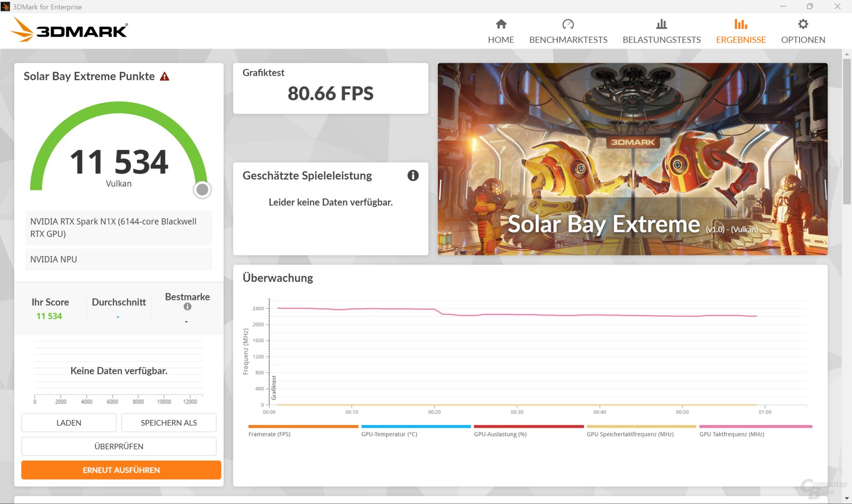
Task: Toggle GPU Speichertaktfrequenz legend series
Action: tap(641, 430)
